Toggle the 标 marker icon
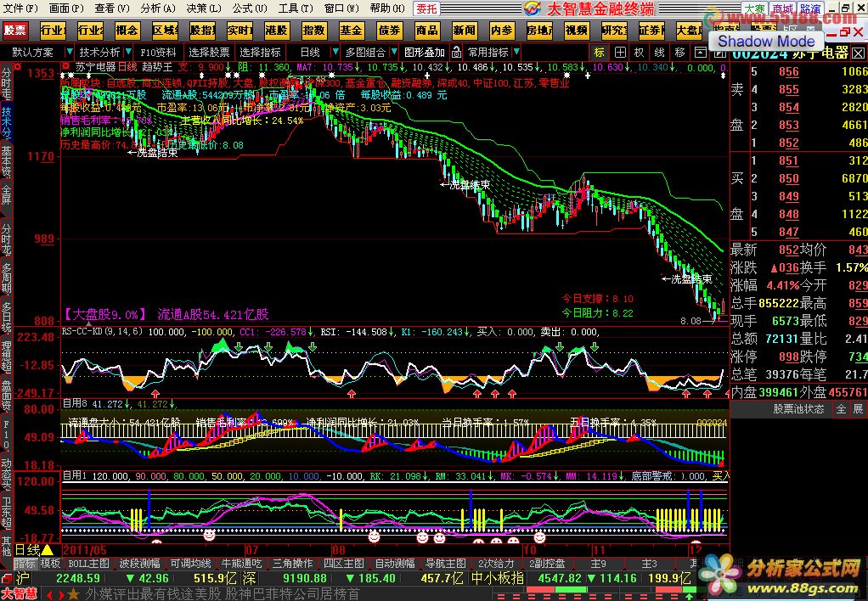Screen dimensions: 868x601 (600, 53)
